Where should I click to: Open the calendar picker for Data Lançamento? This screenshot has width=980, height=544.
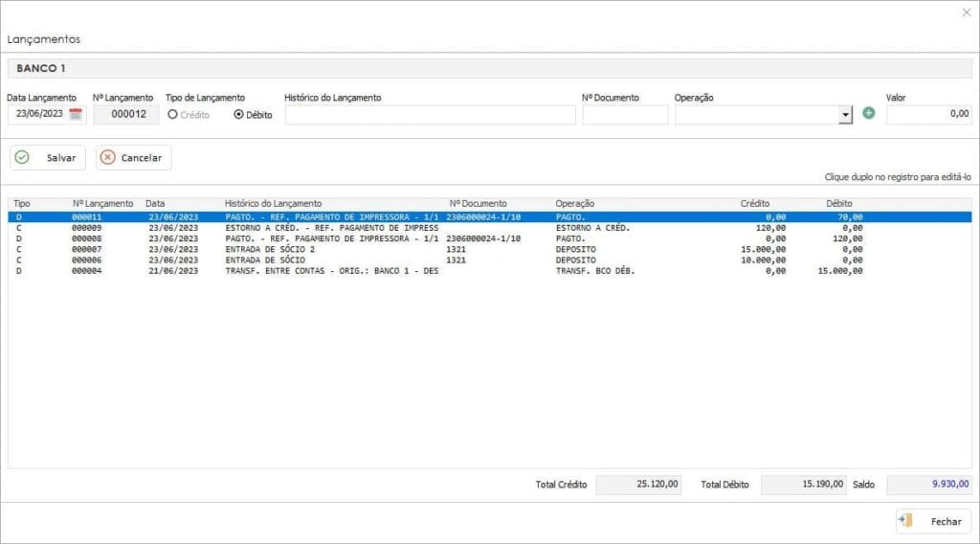[77, 114]
